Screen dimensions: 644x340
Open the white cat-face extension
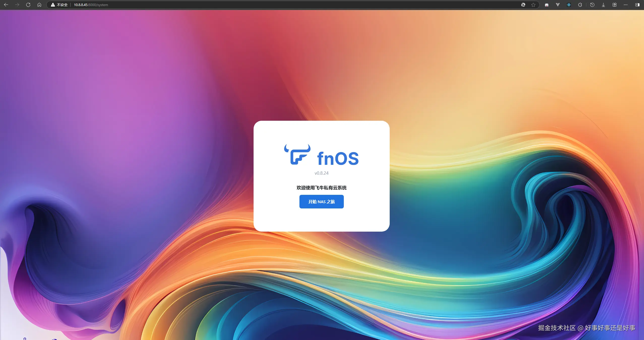tap(547, 5)
